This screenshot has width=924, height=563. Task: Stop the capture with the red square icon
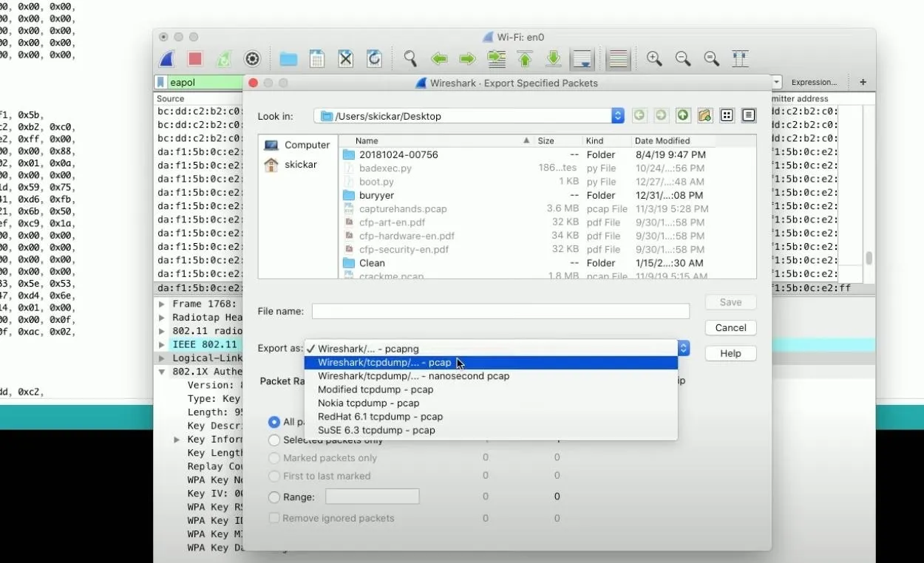(195, 59)
